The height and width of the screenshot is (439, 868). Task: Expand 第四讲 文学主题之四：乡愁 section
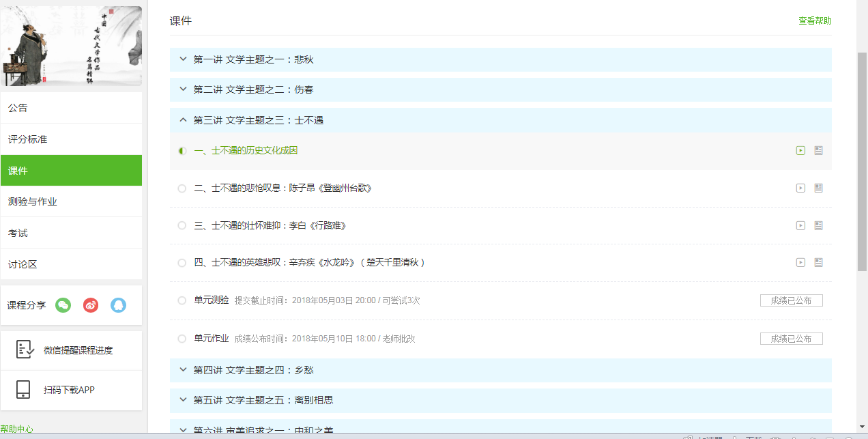tap(183, 370)
